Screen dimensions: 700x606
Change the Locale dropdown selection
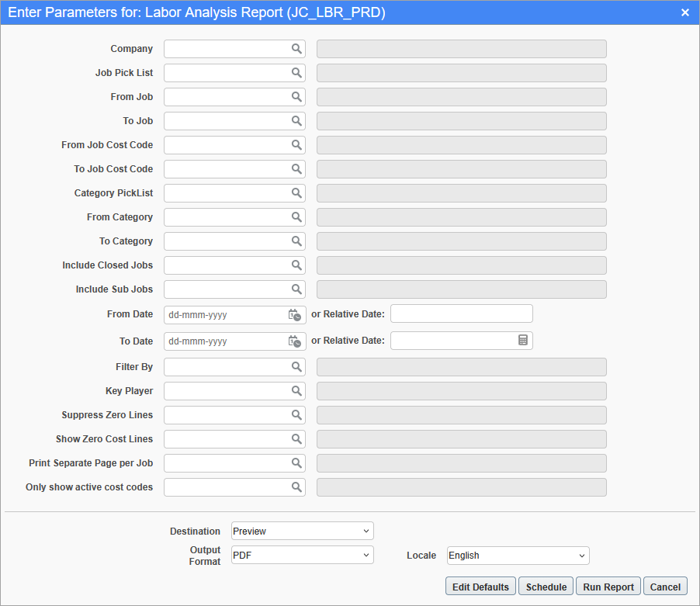tap(517, 556)
